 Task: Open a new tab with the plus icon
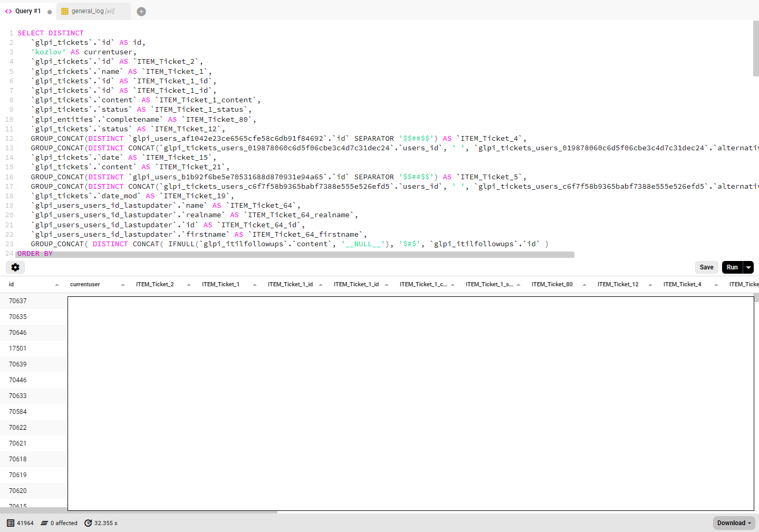(141, 11)
